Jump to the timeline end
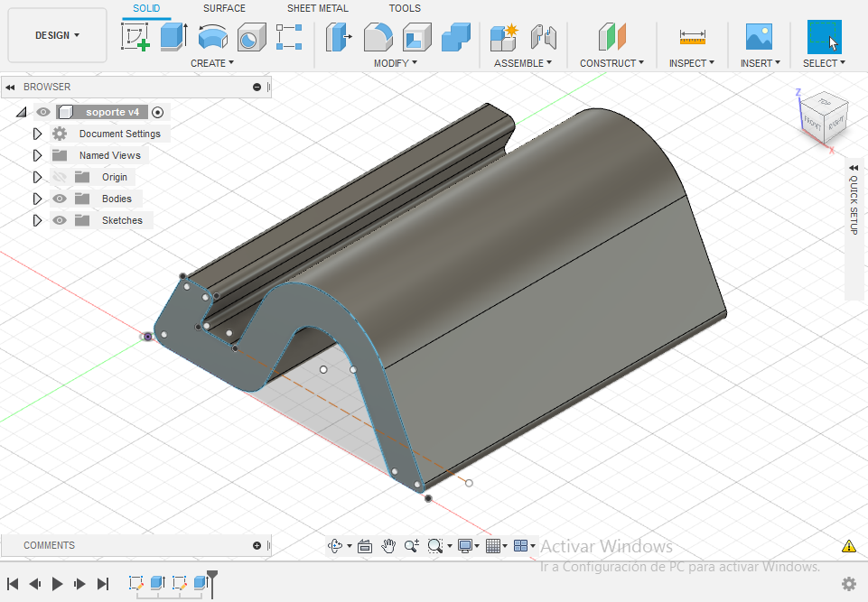 click(102, 584)
